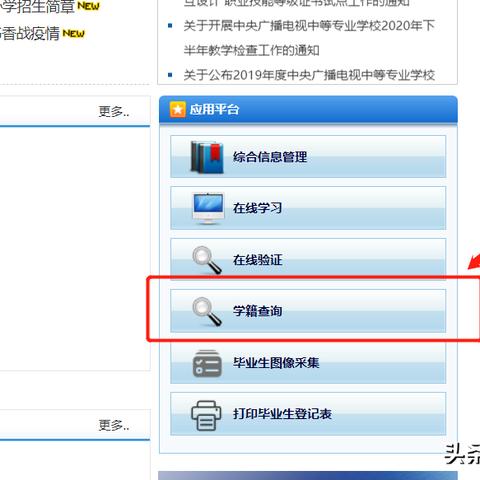Screen dimensions: 480x480
Task: Click the printer icon for 打印毕业生登记表
Action: (x=206, y=415)
